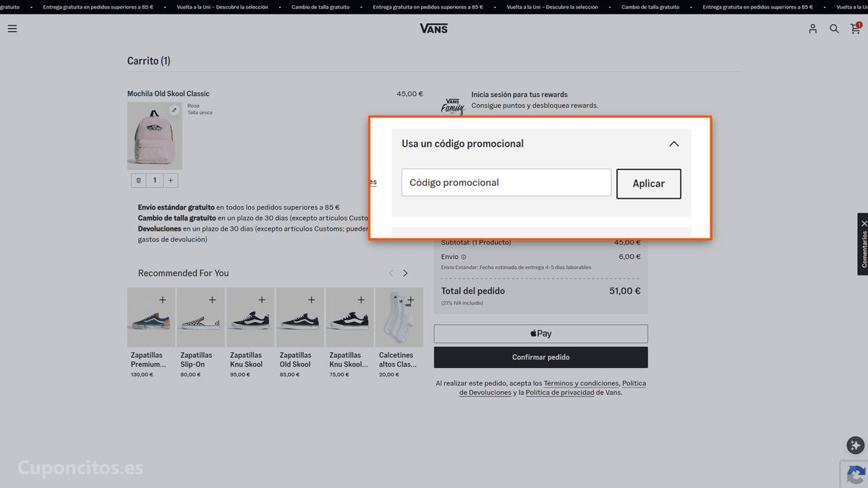The height and width of the screenshot is (488, 868).
Task: Open the shopping cart icon
Action: (856, 28)
